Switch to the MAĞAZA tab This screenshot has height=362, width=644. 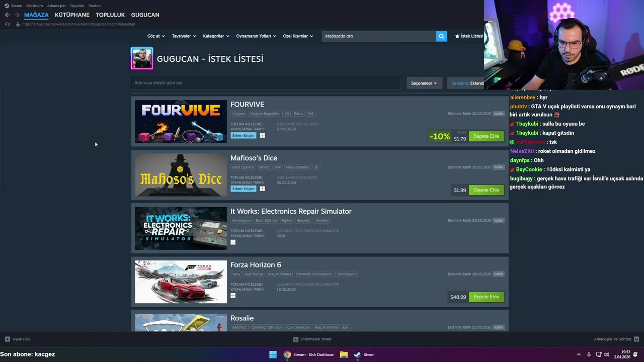36,15
